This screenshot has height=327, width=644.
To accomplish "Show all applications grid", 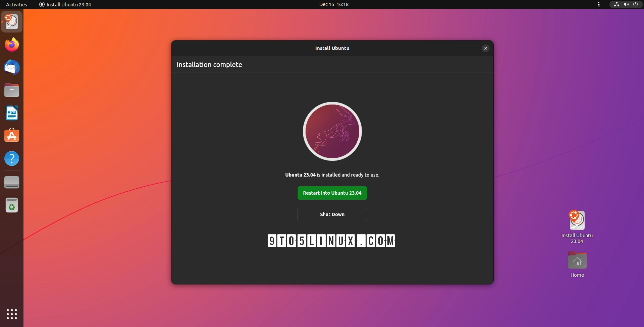I will (x=12, y=314).
